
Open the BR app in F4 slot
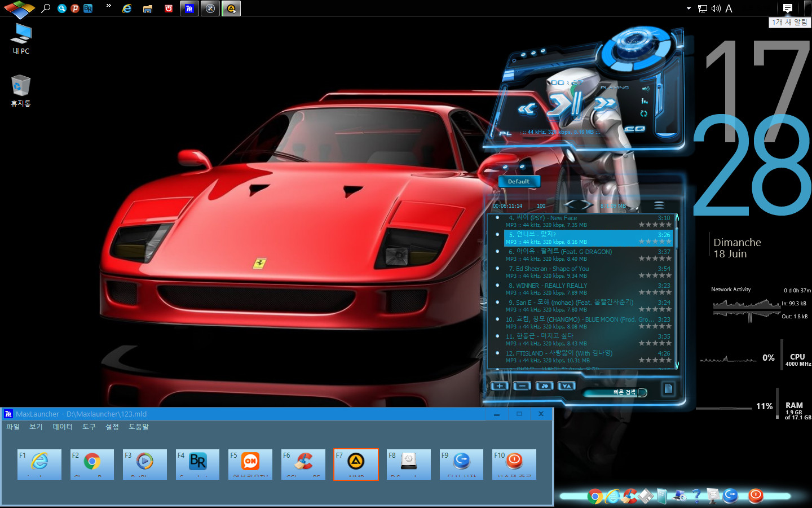197,464
